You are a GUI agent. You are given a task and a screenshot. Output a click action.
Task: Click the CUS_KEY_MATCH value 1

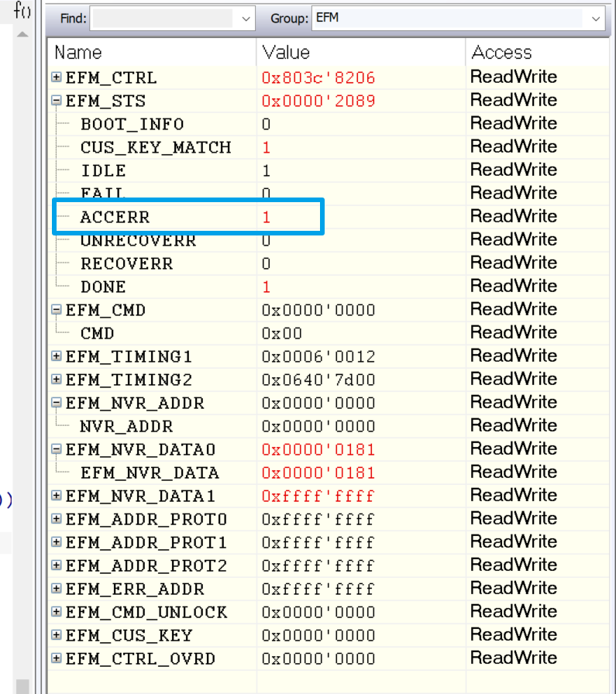(266, 147)
